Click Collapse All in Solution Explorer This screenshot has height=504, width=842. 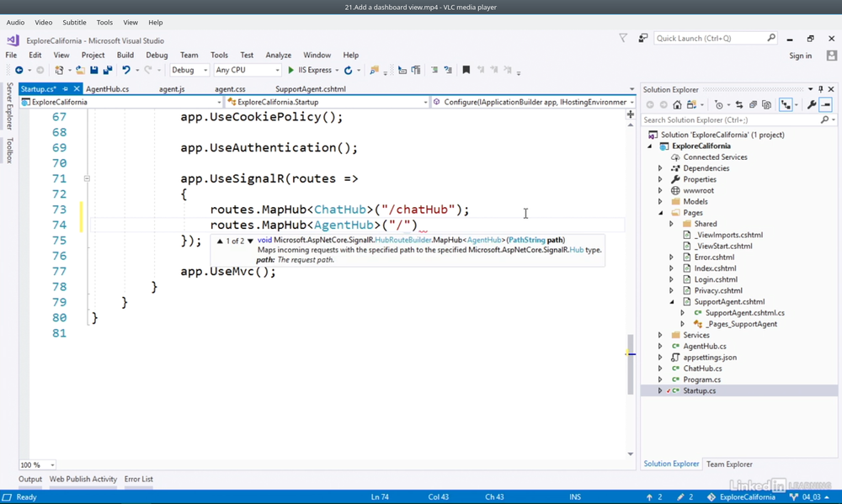pos(753,105)
